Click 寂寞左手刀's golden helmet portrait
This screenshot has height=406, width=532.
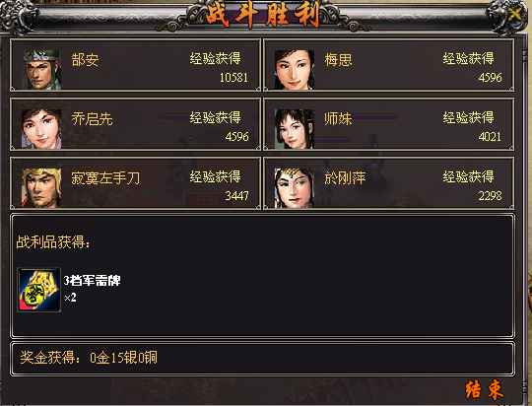[x=41, y=187]
